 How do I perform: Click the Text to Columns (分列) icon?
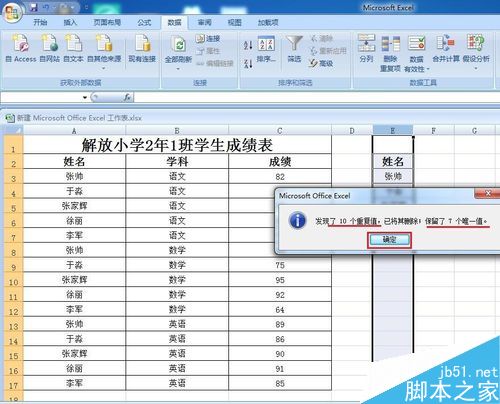tap(366, 44)
